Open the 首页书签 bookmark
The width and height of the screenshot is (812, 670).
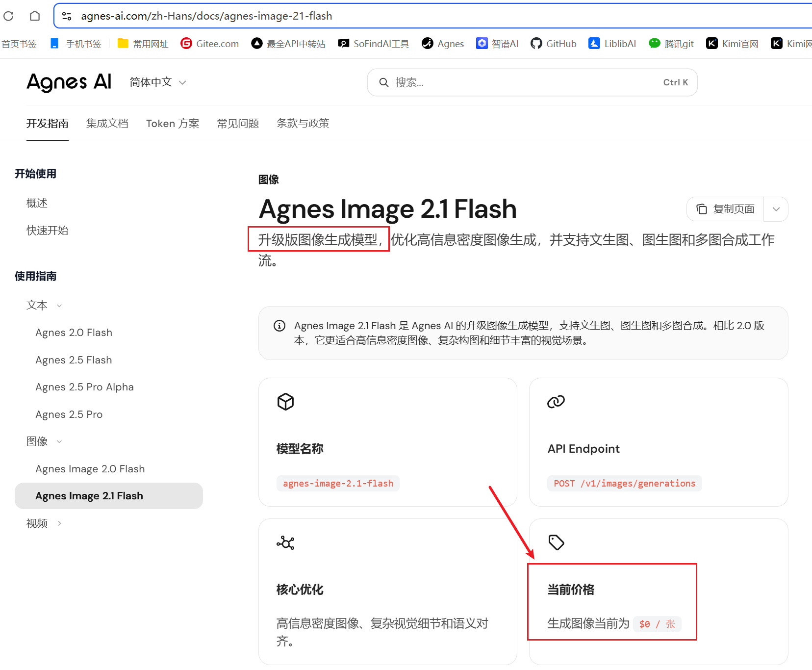coord(19,44)
